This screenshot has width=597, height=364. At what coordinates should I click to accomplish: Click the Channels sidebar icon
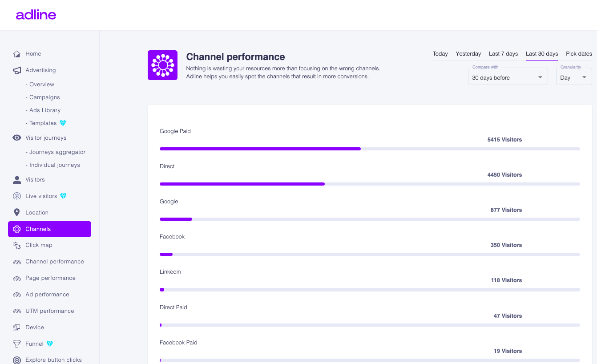click(17, 229)
